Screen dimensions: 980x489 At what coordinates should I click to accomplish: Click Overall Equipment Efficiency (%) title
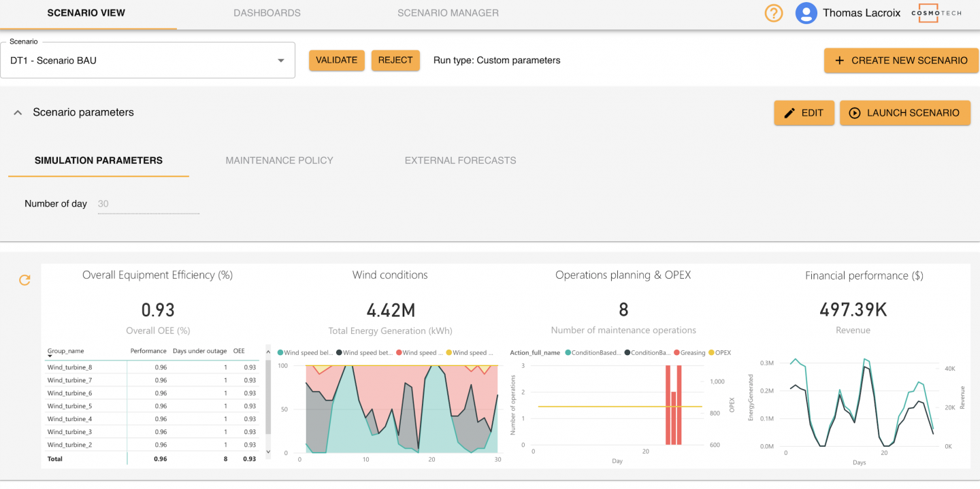pyautogui.click(x=158, y=275)
